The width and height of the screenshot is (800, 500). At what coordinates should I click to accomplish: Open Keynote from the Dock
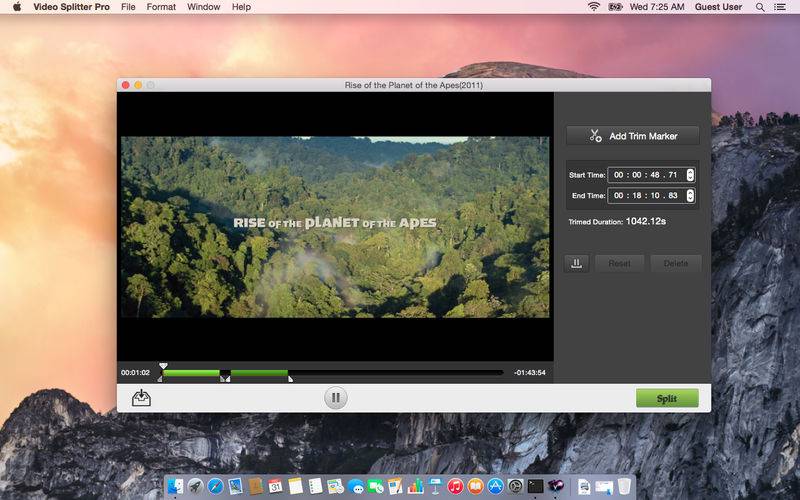pos(435,486)
